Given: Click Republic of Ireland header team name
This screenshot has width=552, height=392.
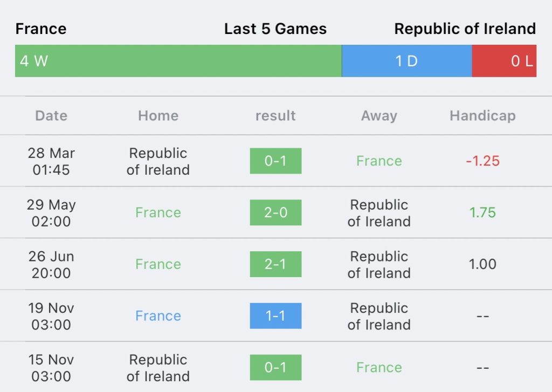Looking at the screenshot, I should (465, 29).
